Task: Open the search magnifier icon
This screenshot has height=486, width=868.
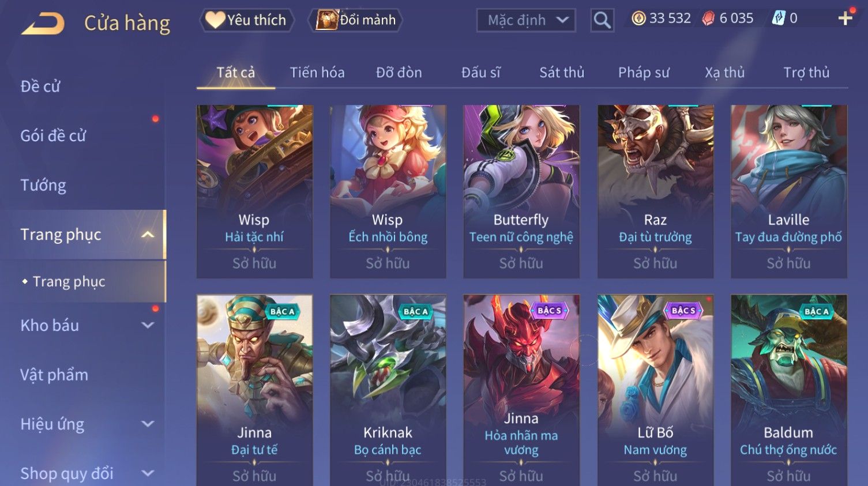Action: [602, 20]
